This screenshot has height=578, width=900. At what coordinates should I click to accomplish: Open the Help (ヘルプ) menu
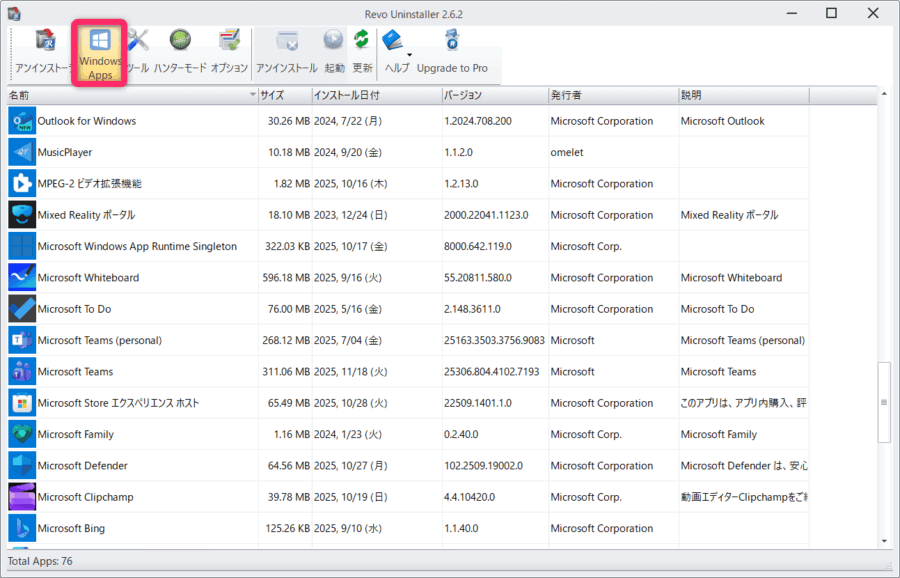(393, 40)
